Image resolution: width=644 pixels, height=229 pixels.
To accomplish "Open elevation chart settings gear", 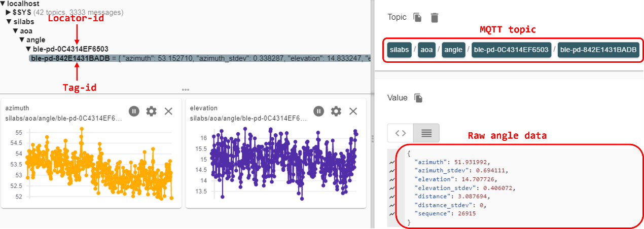I will pyautogui.click(x=336, y=111).
